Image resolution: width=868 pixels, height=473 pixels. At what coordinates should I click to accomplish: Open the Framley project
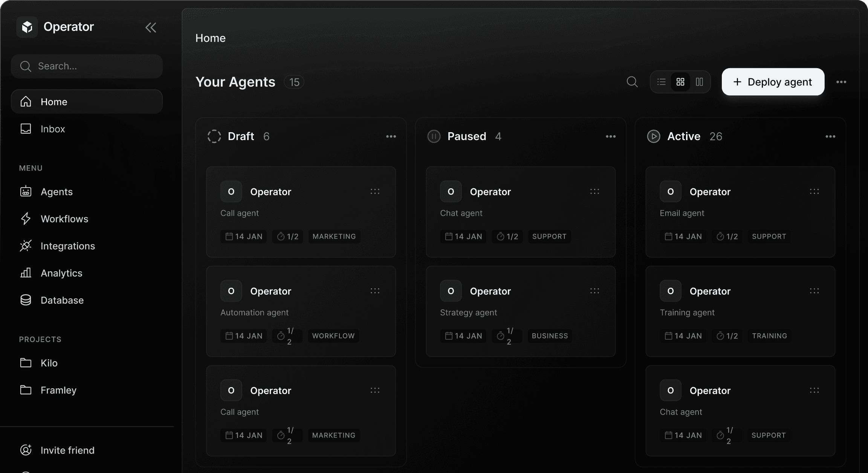58,390
